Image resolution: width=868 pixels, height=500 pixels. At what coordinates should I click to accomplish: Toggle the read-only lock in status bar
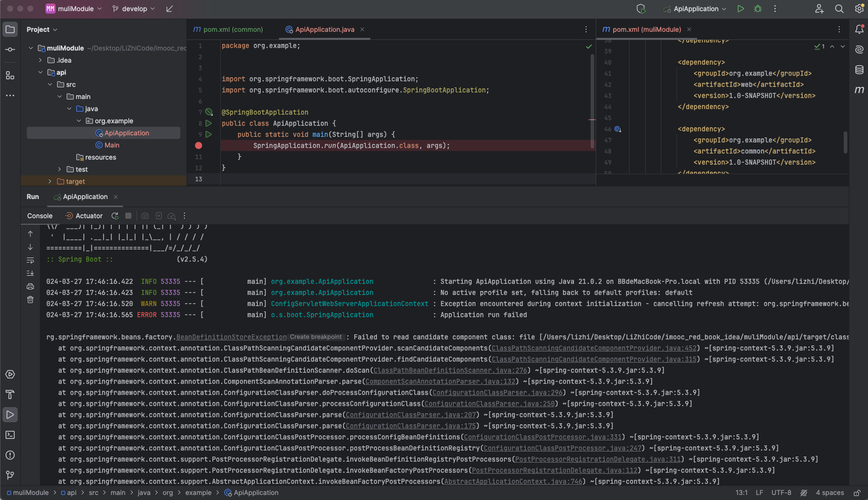(857, 493)
